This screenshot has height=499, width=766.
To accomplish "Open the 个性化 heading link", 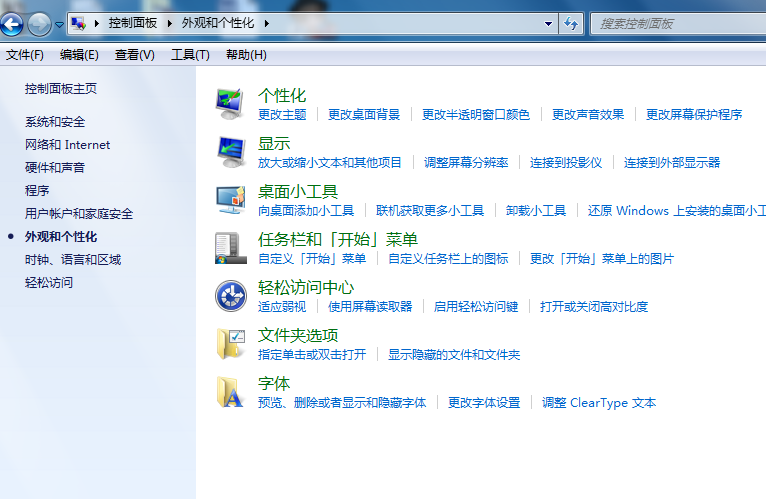I will tap(282, 95).
